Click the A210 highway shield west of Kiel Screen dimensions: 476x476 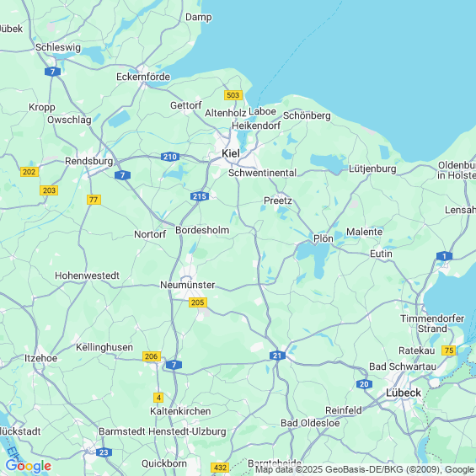tap(170, 157)
